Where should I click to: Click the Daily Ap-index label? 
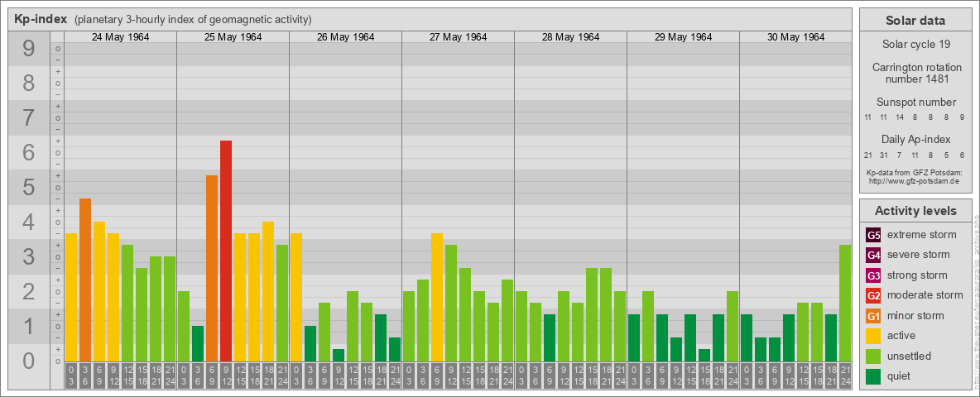click(915, 139)
